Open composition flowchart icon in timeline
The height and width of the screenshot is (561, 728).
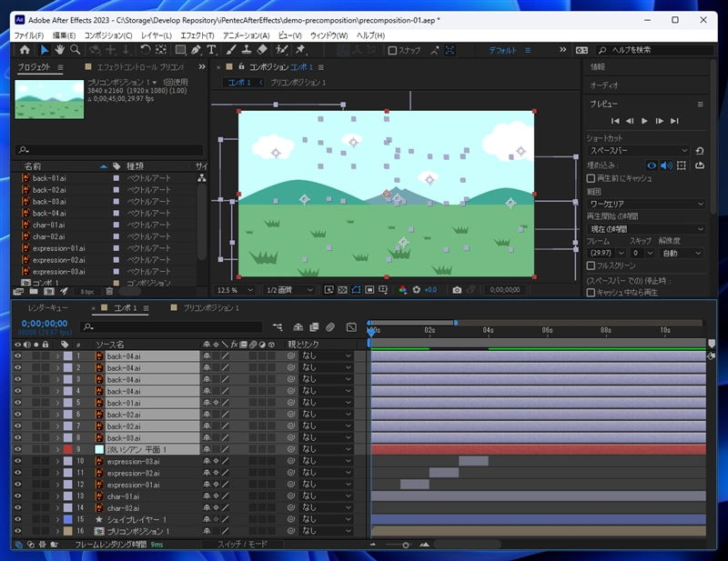(x=278, y=327)
